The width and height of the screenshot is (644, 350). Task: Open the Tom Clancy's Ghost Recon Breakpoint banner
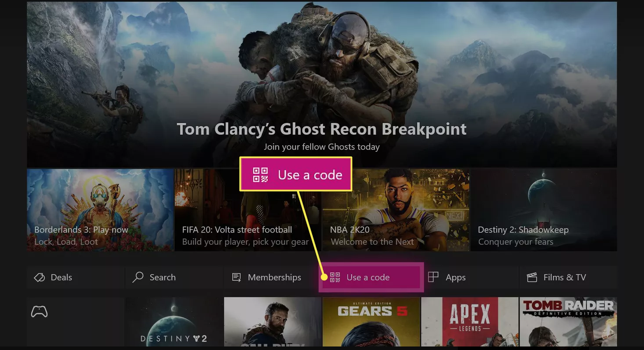(x=322, y=85)
